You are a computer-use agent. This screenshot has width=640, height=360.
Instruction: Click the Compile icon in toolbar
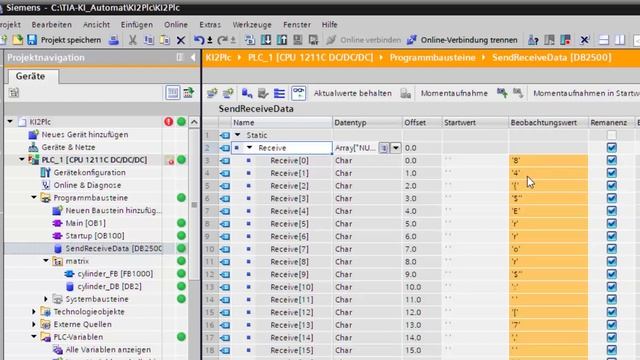click(x=249, y=40)
